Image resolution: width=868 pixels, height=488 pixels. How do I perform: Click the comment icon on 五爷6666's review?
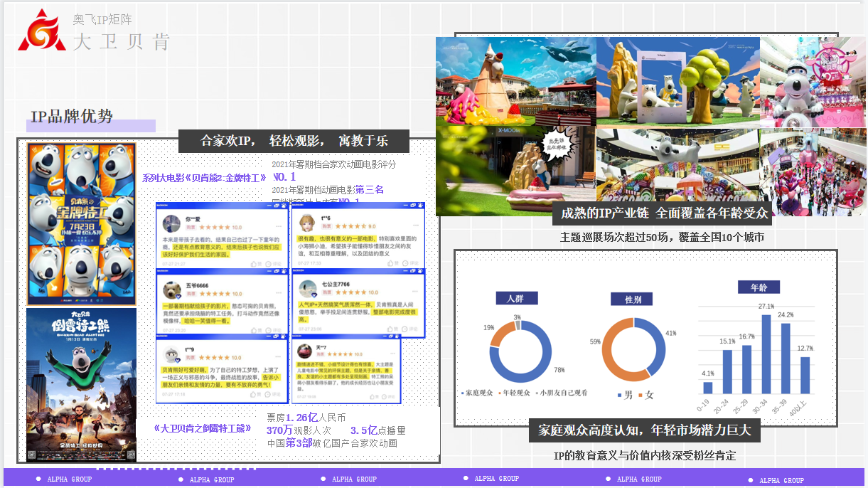270,329
